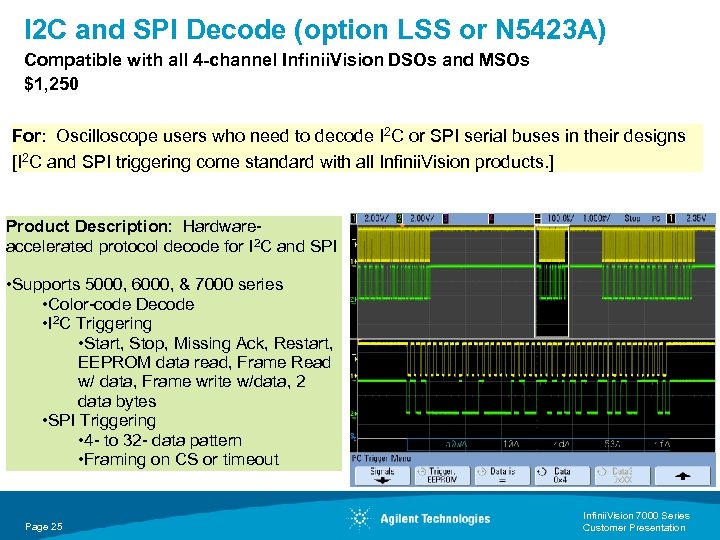720x540 pixels.
Task: Click the trigger source 1 badge
Action: [670, 219]
